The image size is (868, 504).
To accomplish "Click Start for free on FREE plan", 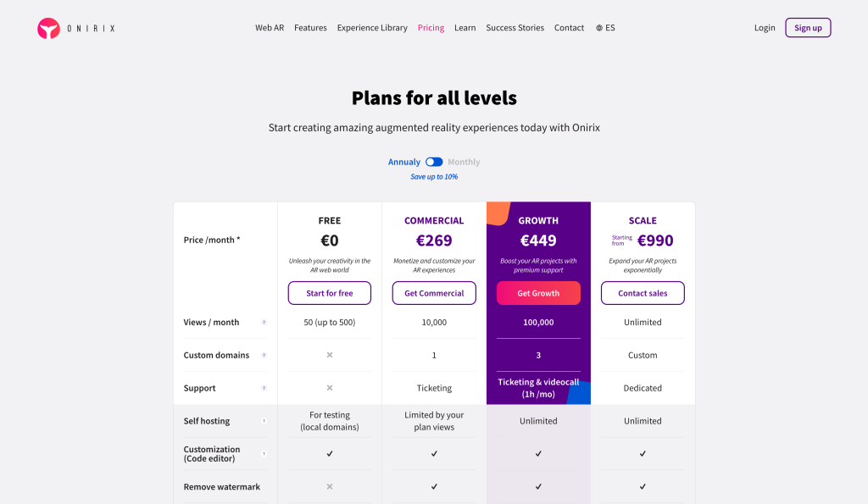I will (329, 292).
